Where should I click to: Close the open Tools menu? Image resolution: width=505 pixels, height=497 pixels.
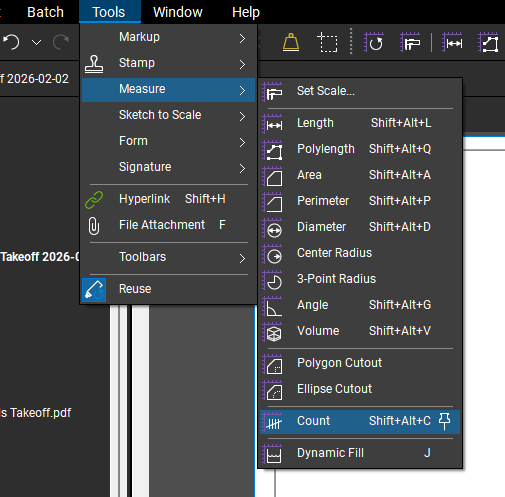(109, 12)
